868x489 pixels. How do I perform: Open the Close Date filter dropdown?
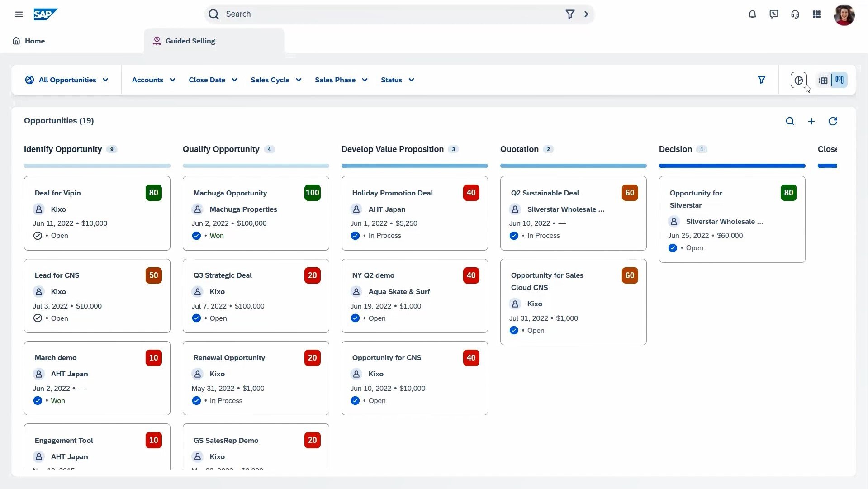pos(213,80)
